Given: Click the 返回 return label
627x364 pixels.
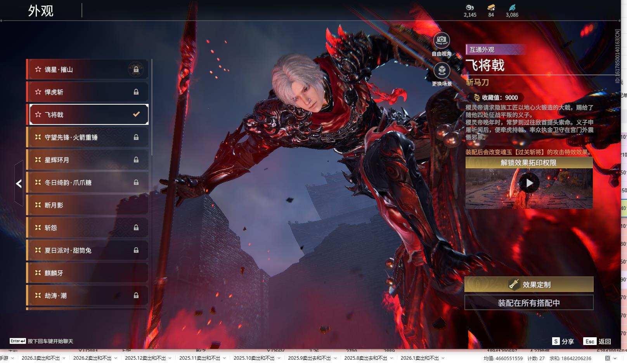Looking at the screenshot, I should coord(604,342).
